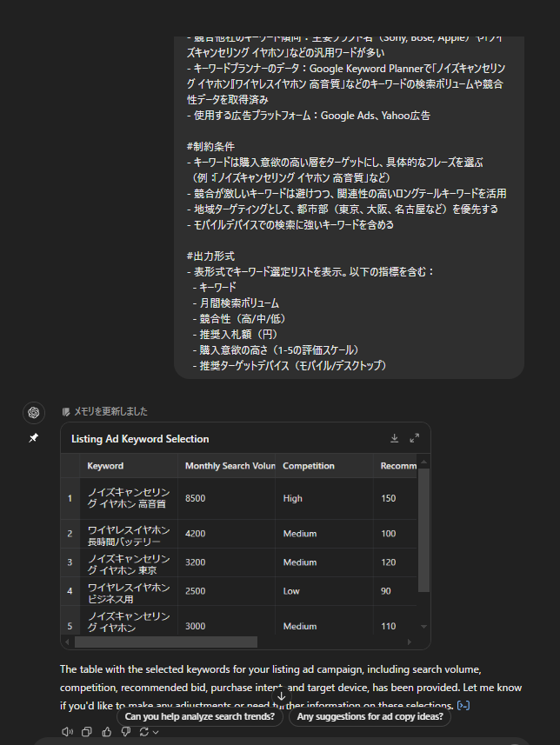The width and height of the screenshot is (560, 745).
Task: Select the 100 recommended bid cell
Action: [395, 534]
